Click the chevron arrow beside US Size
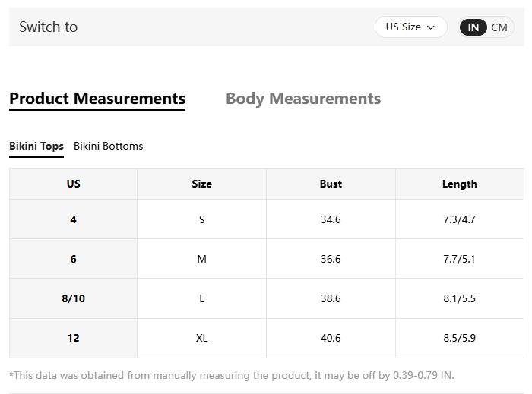532x394 pixels. click(x=431, y=27)
